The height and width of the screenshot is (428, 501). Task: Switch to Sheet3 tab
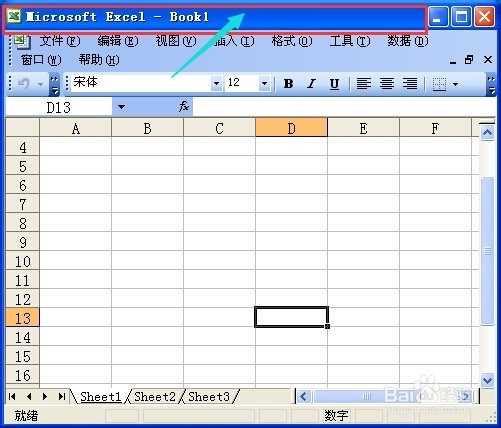209,397
